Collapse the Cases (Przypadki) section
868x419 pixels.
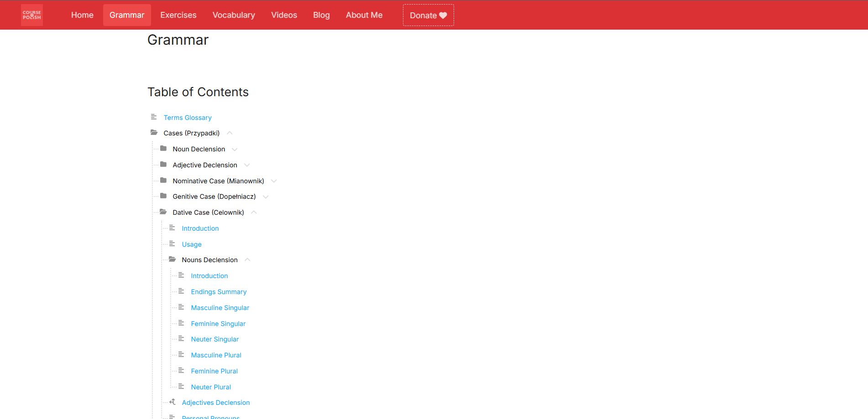[x=230, y=133]
